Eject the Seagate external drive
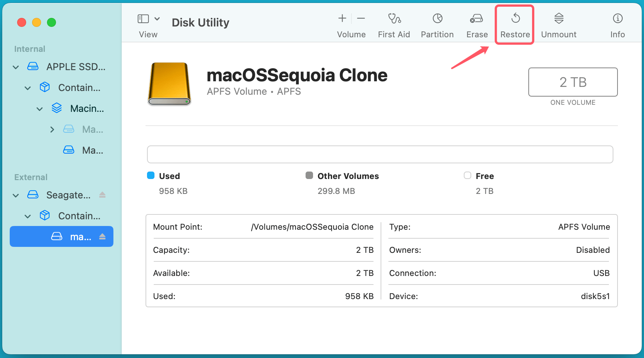 (x=103, y=195)
